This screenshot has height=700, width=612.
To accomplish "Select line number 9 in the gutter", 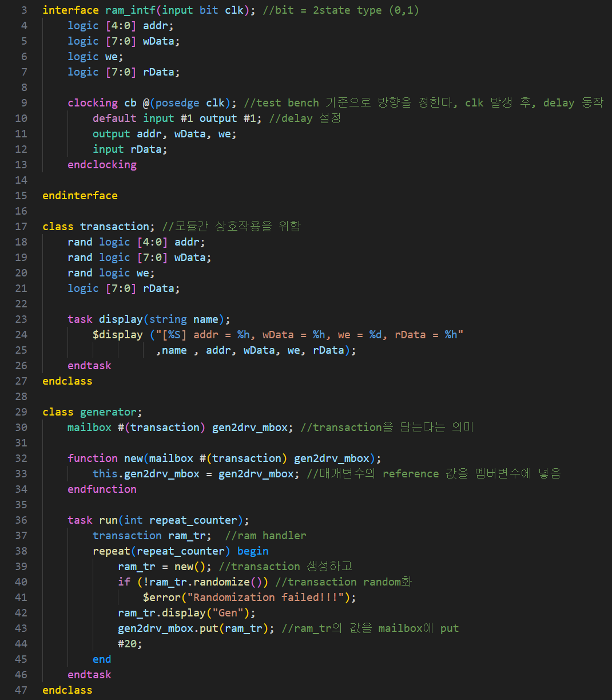I will [23, 103].
